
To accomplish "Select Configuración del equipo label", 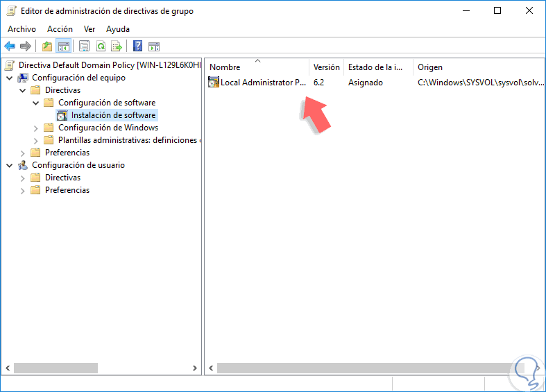I will pos(78,78).
